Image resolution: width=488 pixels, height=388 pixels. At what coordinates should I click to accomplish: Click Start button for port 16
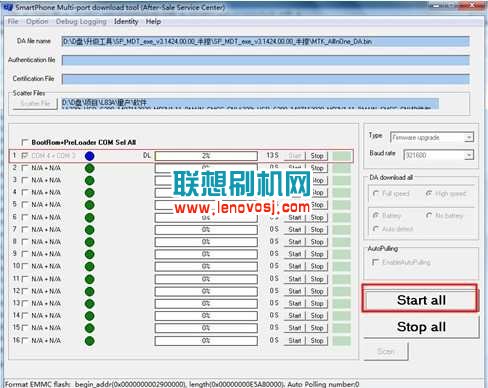coord(295,340)
